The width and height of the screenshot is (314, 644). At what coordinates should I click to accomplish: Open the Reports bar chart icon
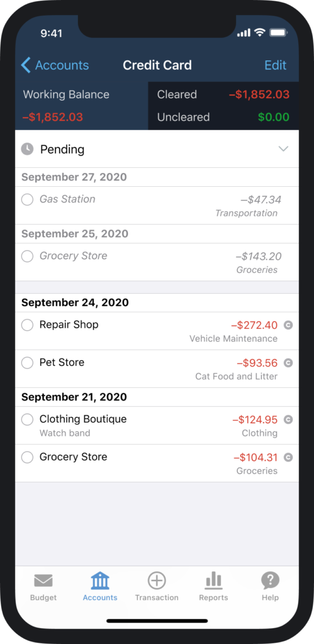(x=213, y=580)
